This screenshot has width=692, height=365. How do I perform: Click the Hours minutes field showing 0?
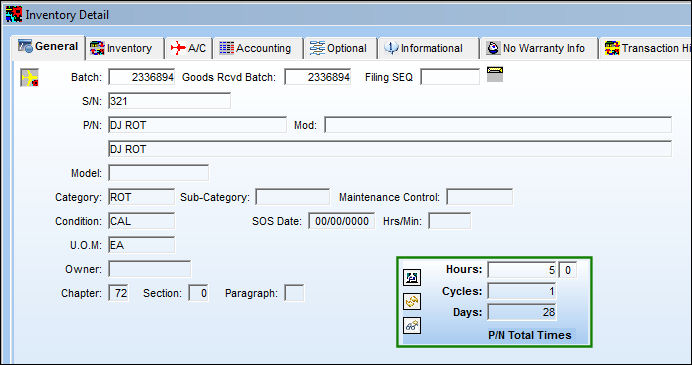pyautogui.click(x=568, y=270)
